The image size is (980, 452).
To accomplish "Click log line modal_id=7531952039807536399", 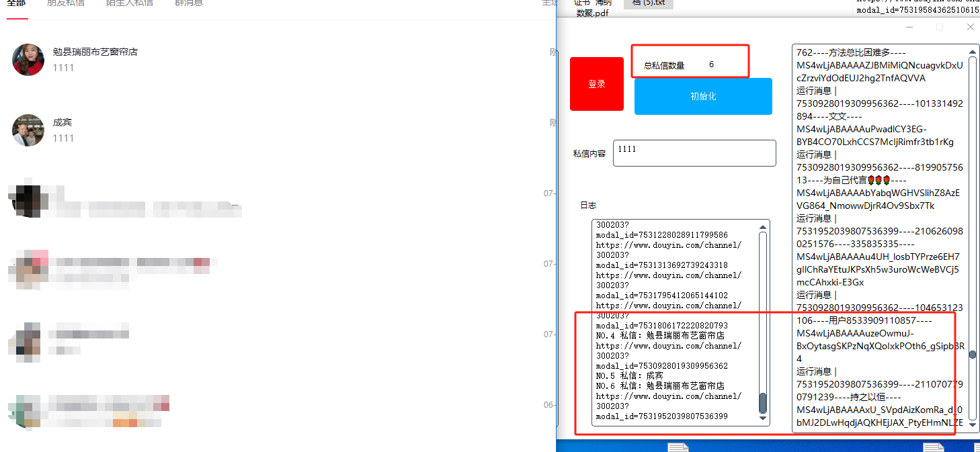I will pyautogui.click(x=661, y=416).
